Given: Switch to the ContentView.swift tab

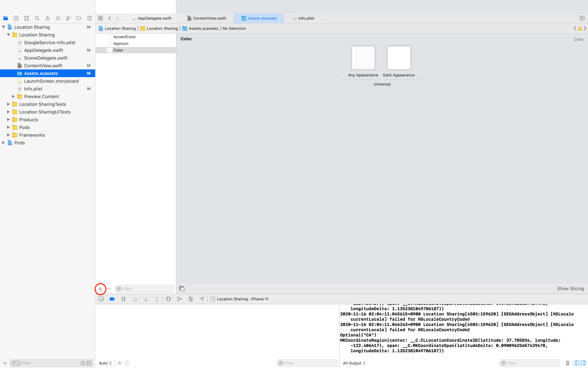Looking at the screenshot, I should [206, 18].
